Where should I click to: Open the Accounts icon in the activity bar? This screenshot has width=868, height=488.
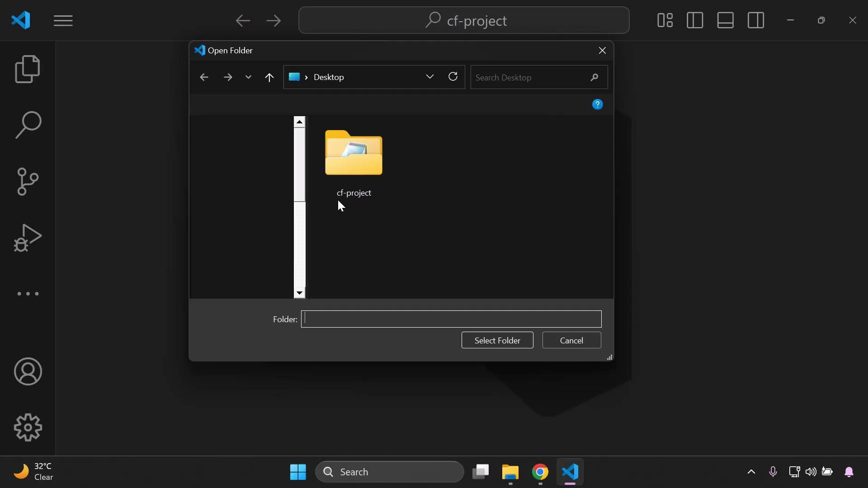coord(28,371)
